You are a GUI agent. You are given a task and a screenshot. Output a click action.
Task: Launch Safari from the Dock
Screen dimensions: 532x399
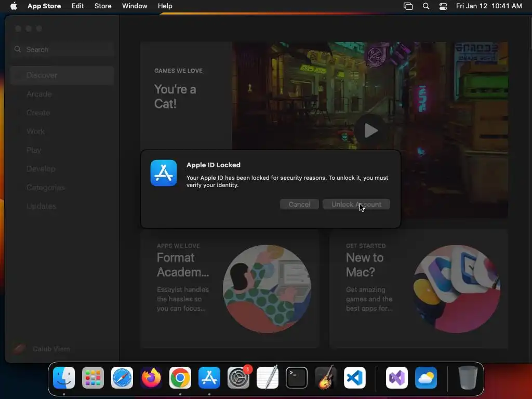click(122, 378)
